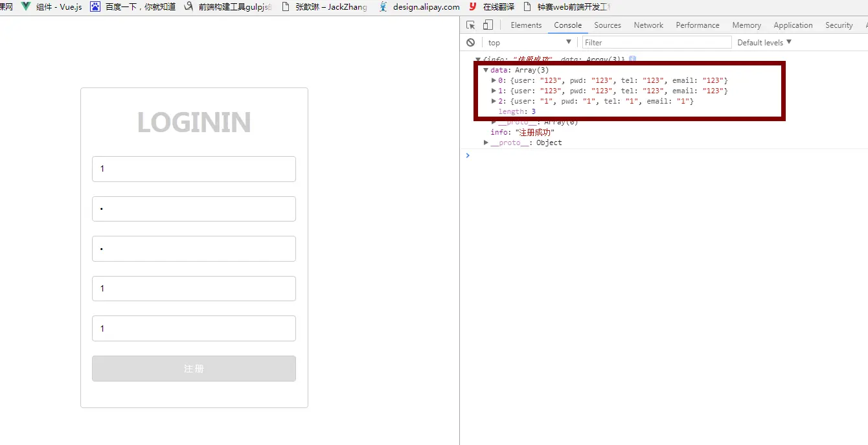This screenshot has width=868, height=445.
Task: Open the Baidu paw bookmark icon
Action: (x=95, y=7)
